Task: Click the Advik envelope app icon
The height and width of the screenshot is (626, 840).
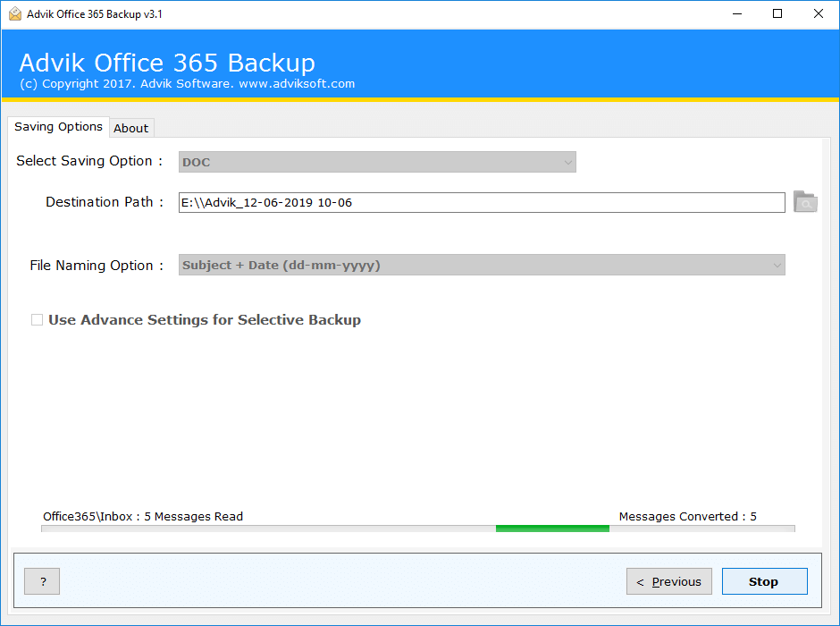Action: tap(15, 14)
